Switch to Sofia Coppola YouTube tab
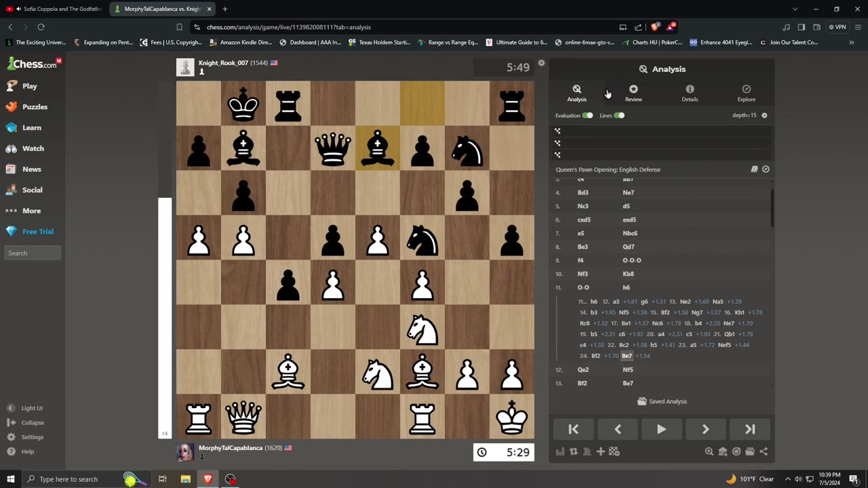Viewport: 868px width, 488px height. tap(54, 9)
